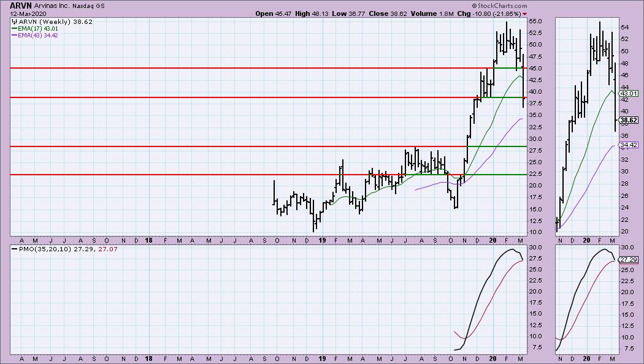Click the High 48.13 value
This screenshot has height=364, width=644.
(x=312, y=13)
